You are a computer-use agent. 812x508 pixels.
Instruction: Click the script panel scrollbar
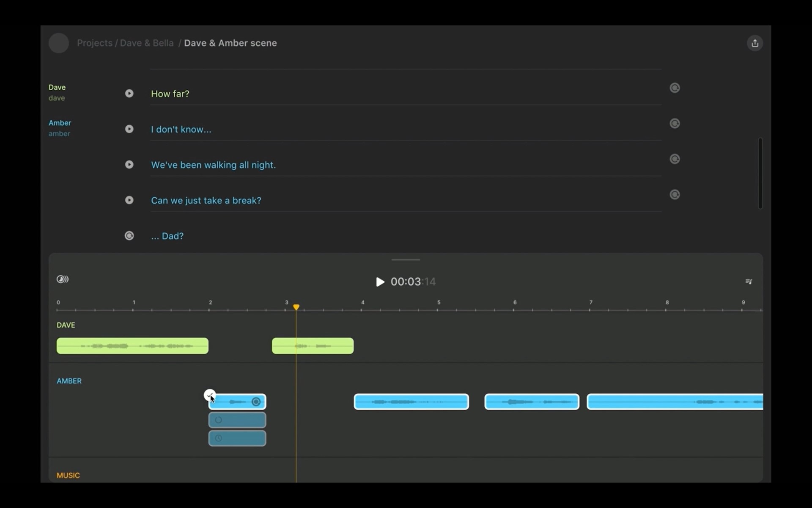pyautogui.click(x=760, y=173)
